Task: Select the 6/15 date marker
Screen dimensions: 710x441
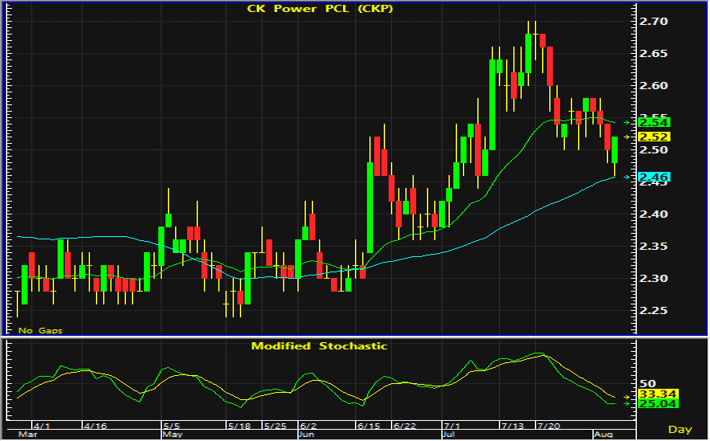Action: tap(368, 426)
